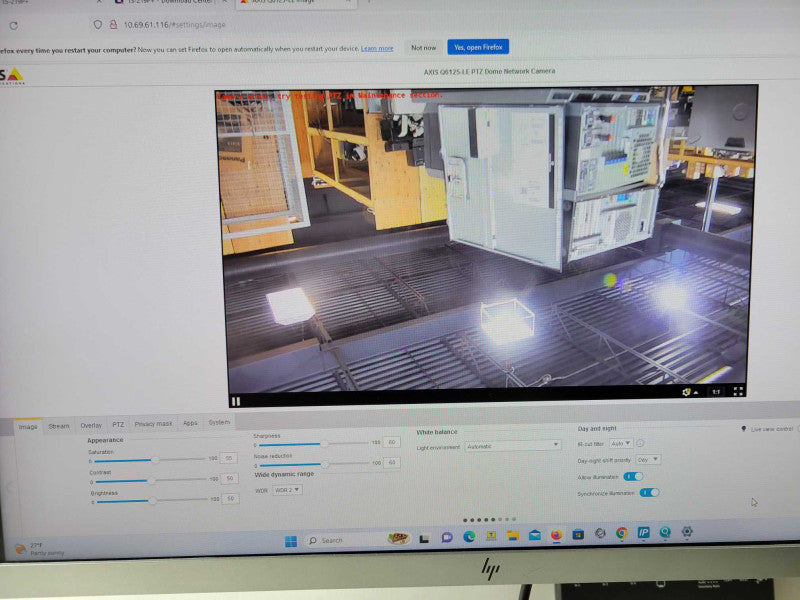Open the yellow app beside Edge in taskbar
This screenshot has height=600, width=800.
pos(491,536)
